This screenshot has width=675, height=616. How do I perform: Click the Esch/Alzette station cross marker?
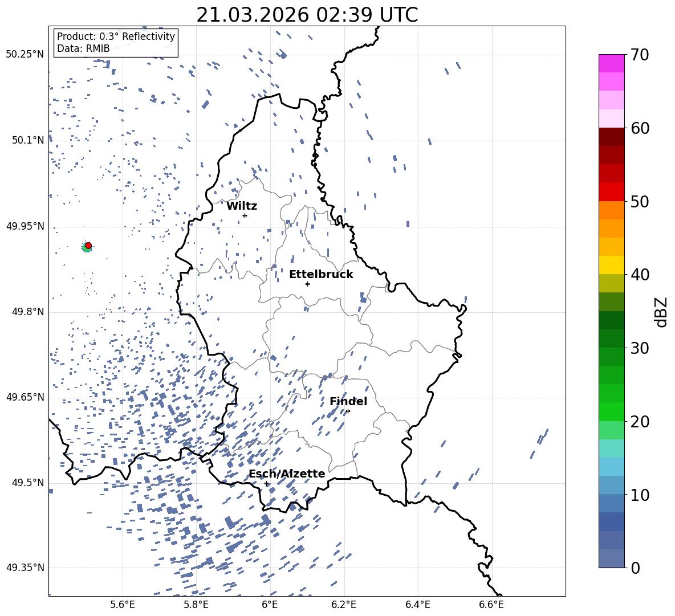pyautogui.click(x=266, y=483)
